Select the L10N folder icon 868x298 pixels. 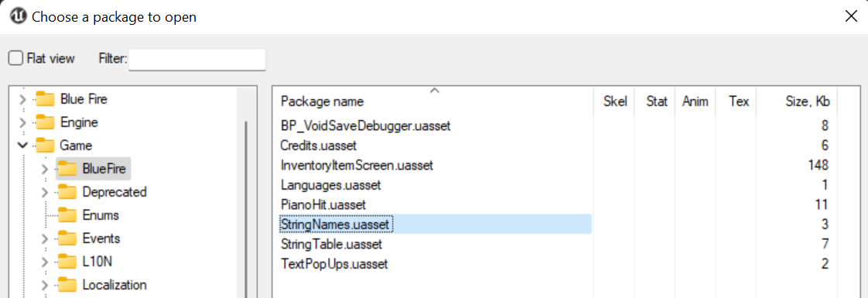tap(67, 262)
